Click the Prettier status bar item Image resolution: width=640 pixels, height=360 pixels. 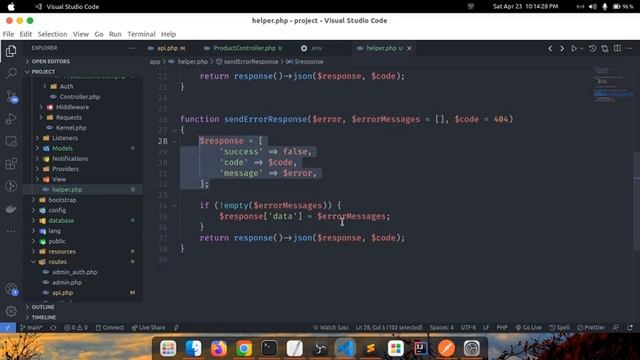(591, 327)
